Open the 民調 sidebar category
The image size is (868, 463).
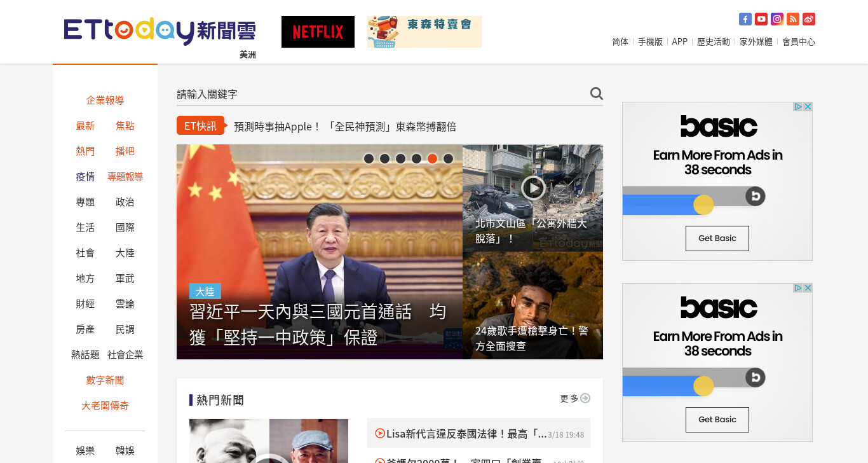click(x=125, y=329)
